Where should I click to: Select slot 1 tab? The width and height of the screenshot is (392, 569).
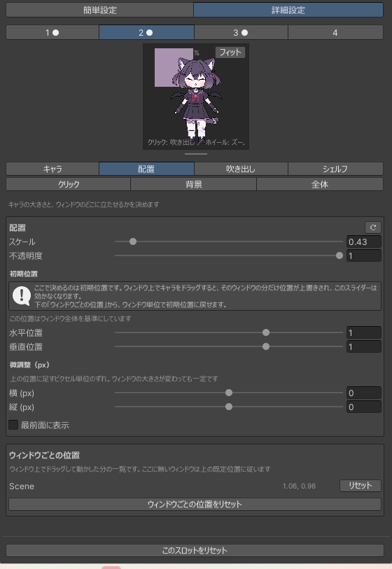52,33
